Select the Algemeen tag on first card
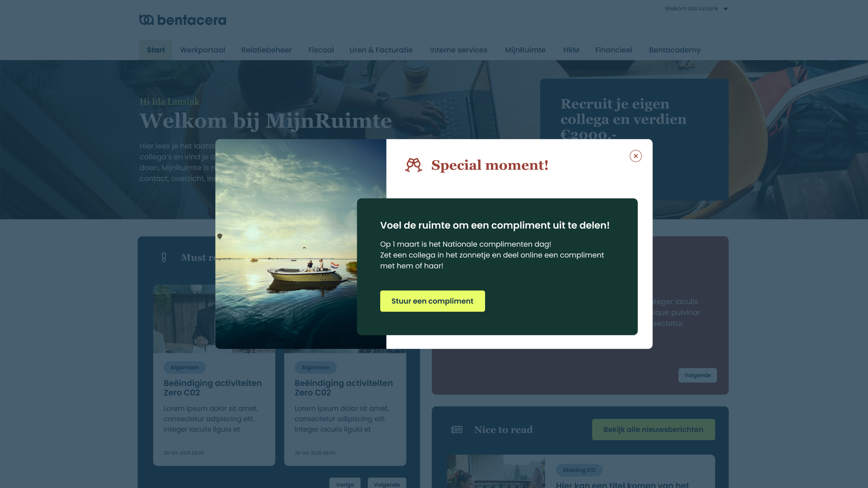The image size is (868, 488). (184, 367)
